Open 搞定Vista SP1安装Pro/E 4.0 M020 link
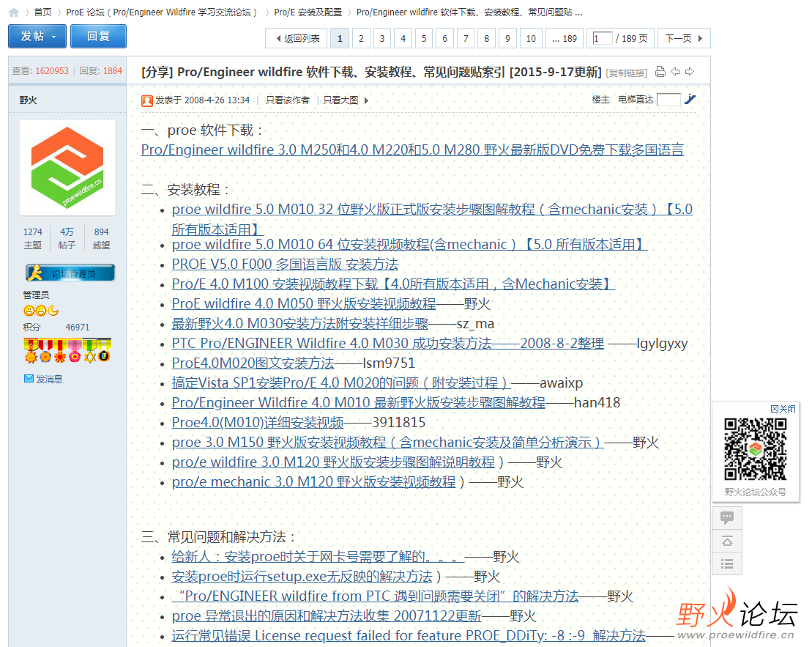This screenshot has width=812, height=647. click(x=341, y=382)
